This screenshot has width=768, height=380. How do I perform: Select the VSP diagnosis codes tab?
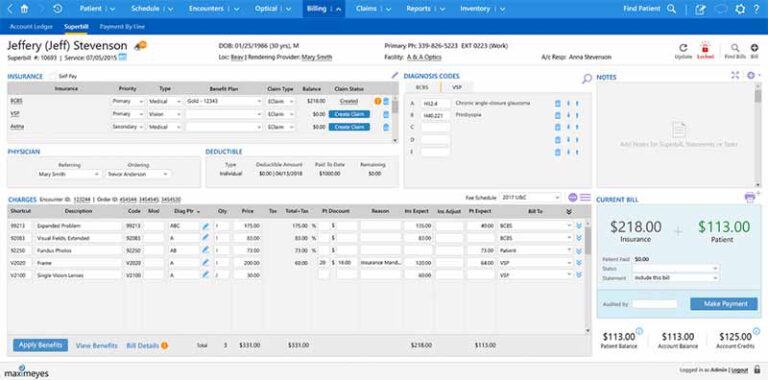(456, 87)
